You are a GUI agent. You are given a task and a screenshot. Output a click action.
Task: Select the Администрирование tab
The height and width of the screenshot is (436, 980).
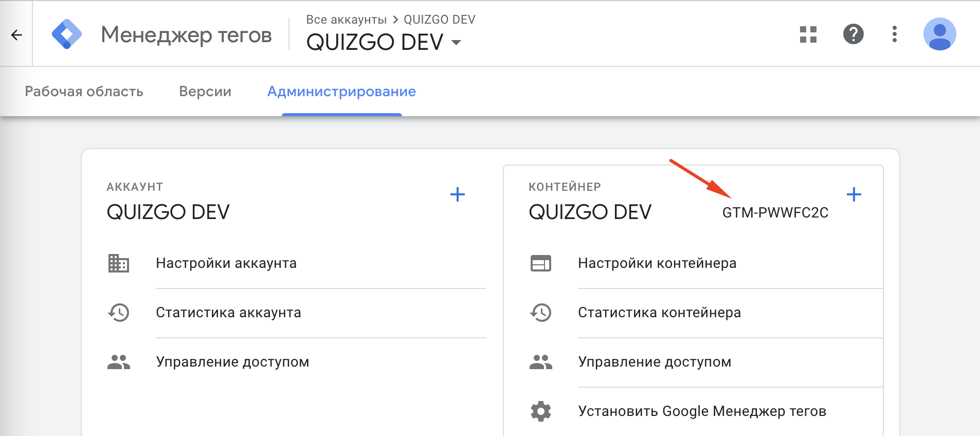click(341, 92)
